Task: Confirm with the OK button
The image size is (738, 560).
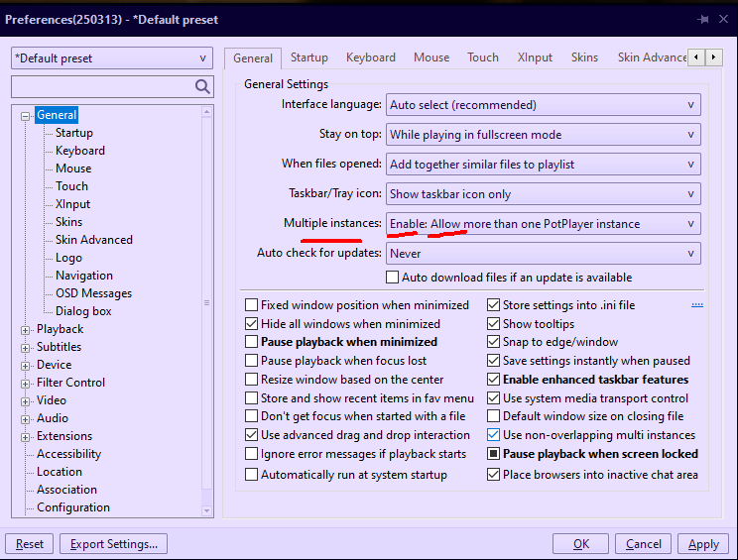Action: (581, 544)
